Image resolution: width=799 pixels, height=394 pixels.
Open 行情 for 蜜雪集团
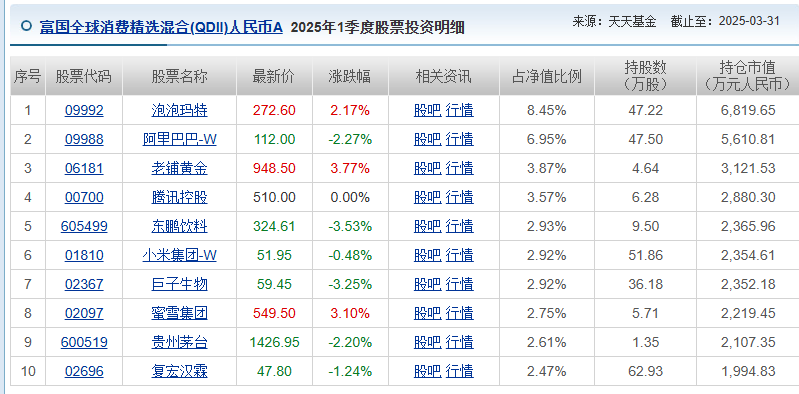pos(459,313)
